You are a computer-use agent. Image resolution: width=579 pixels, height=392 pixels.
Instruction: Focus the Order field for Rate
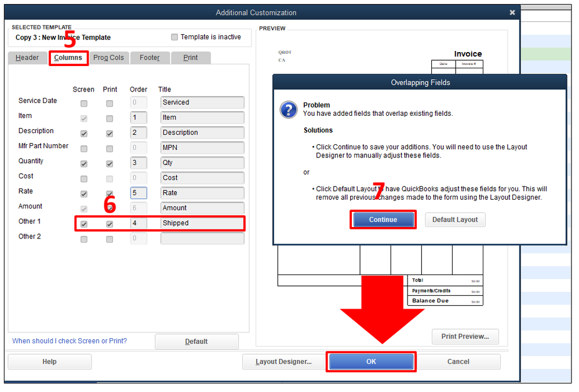(x=139, y=193)
